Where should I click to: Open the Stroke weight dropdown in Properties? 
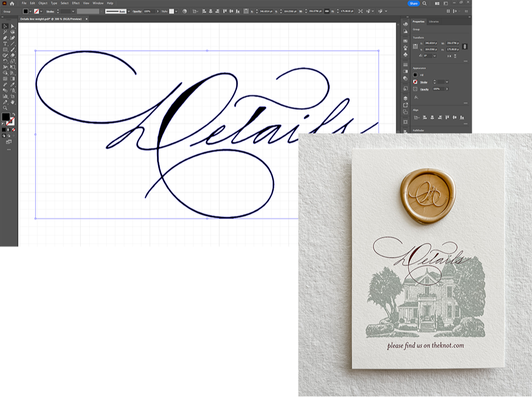(x=447, y=82)
